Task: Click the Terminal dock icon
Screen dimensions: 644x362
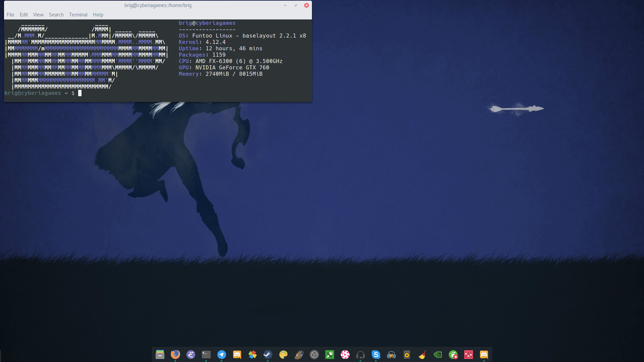Action: [x=206, y=355]
